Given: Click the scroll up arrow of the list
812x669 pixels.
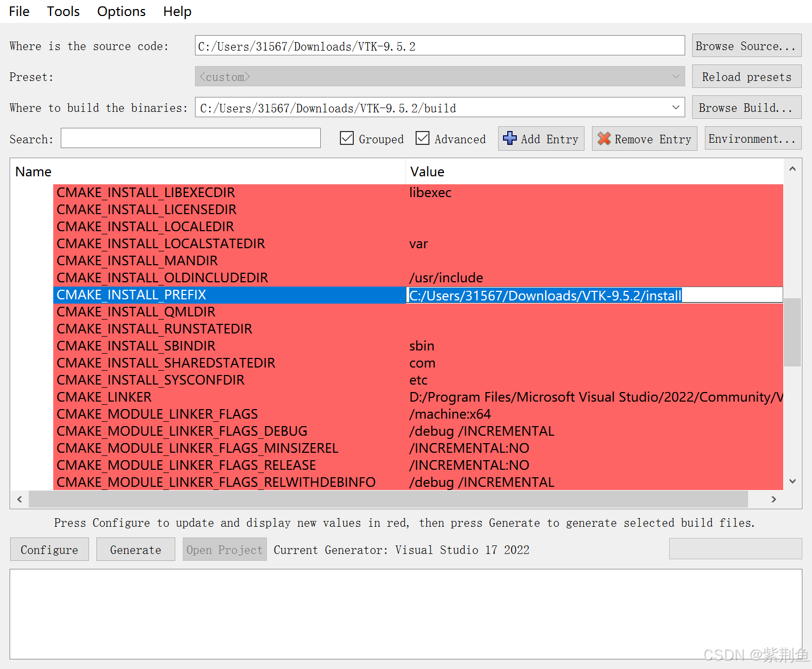Looking at the screenshot, I should pos(792,169).
